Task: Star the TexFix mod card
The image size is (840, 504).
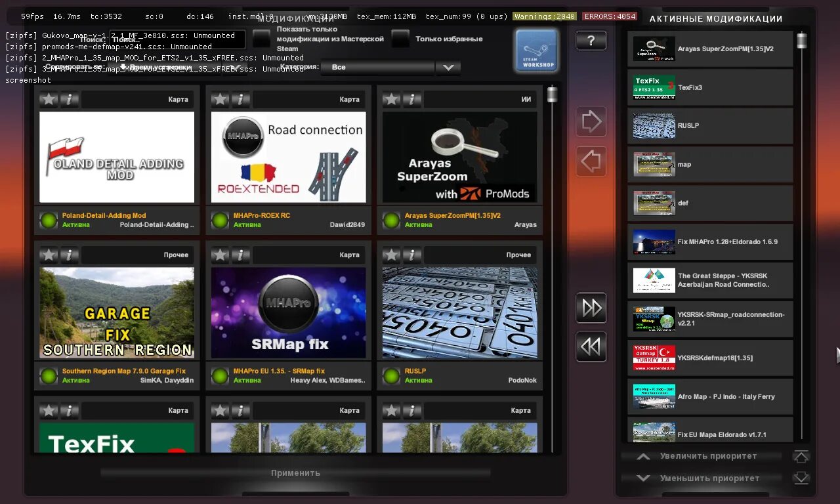Action: [49, 410]
